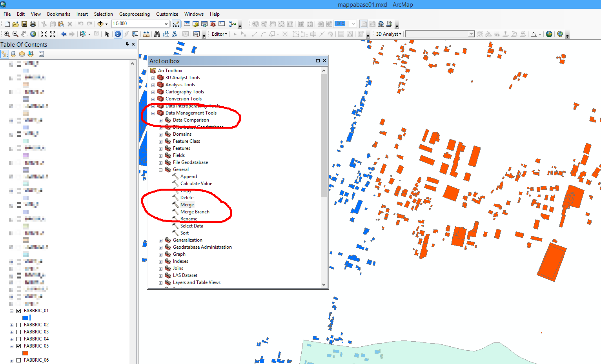Click the orange FABBRIC_05 symbol swatch

[x=25, y=353]
